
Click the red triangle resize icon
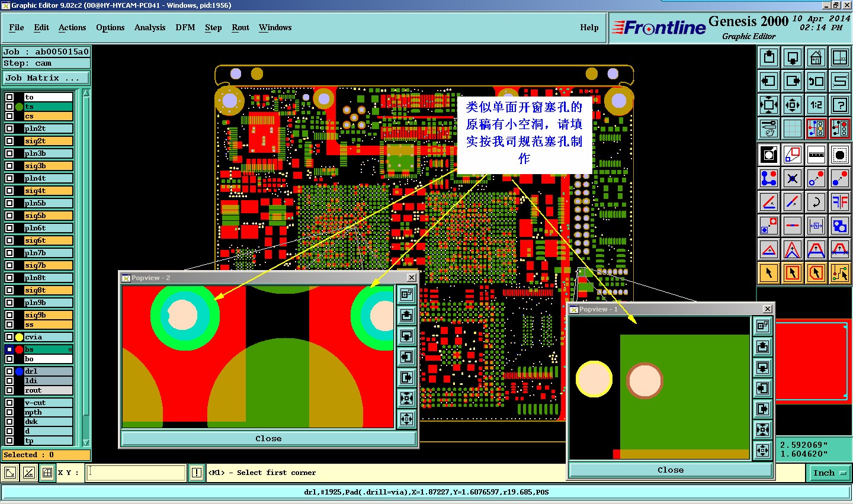pos(769,249)
